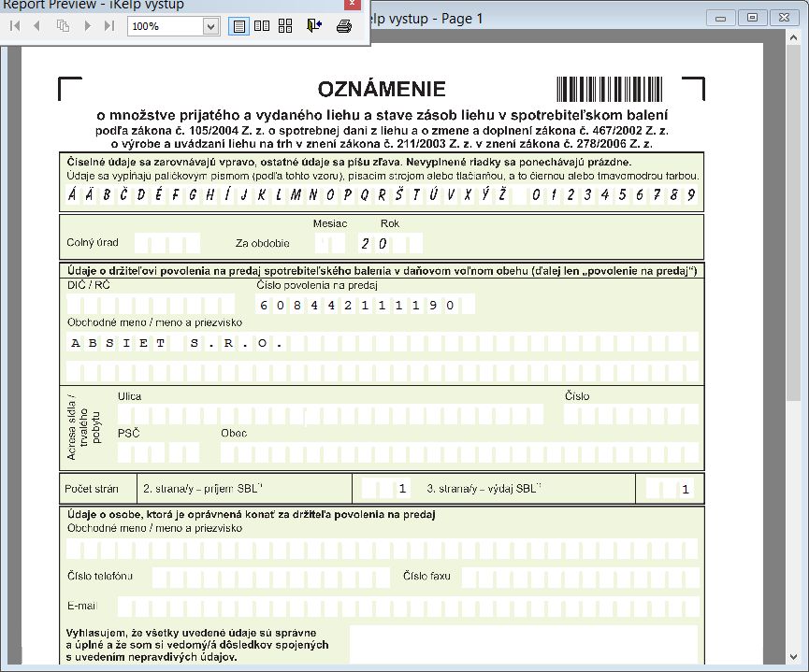Switch to single page view
Viewport: 809px width, 672px height.
[x=239, y=26]
